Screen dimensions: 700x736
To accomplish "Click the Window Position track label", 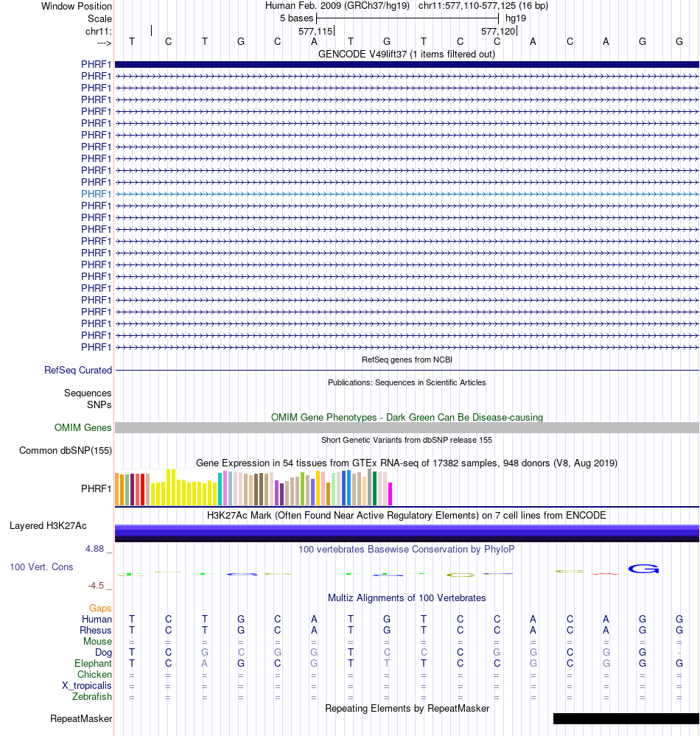I will tap(77, 7).
